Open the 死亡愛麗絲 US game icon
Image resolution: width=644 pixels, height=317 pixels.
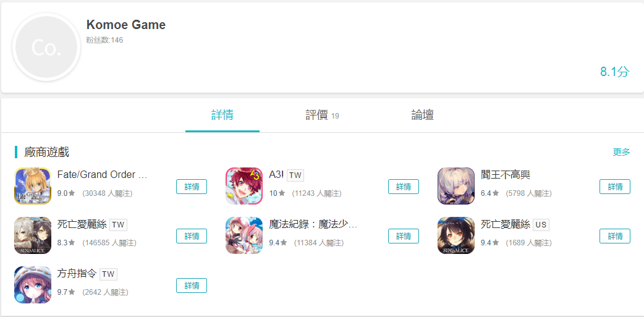coord(456,235)
